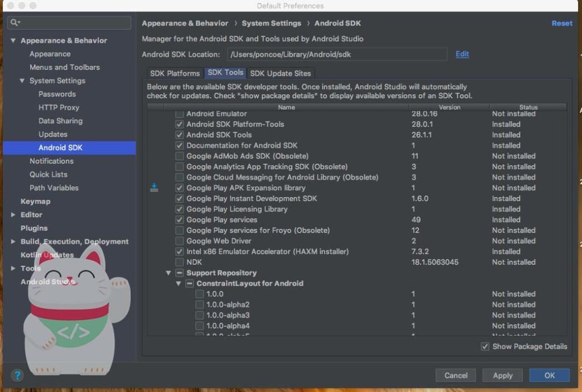Uncheck Documentation for Android SDK checkbox
The height and width of the screenshot is (392, 582).
pyautogui.click(x=180, y=145)
